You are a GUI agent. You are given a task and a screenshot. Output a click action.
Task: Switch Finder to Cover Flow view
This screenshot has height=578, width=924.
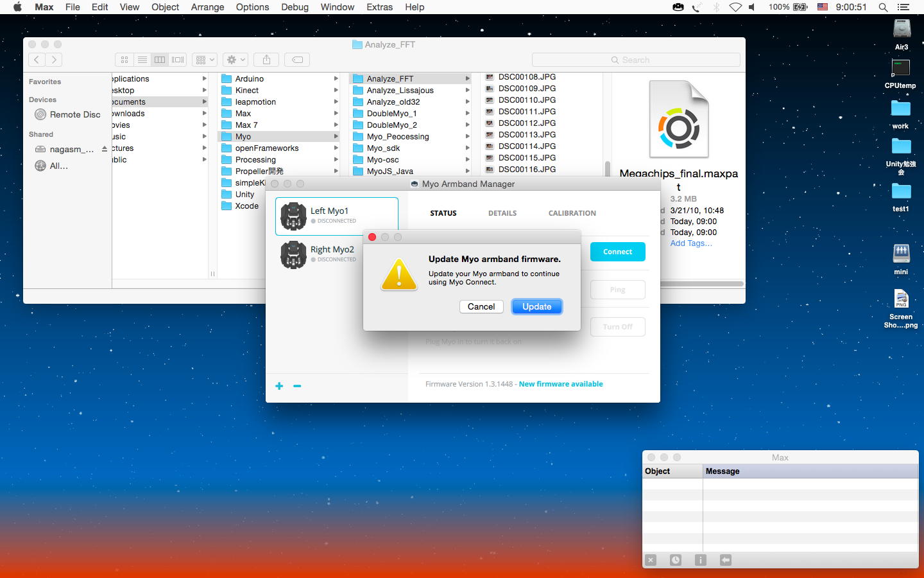(x=178, y=60)
